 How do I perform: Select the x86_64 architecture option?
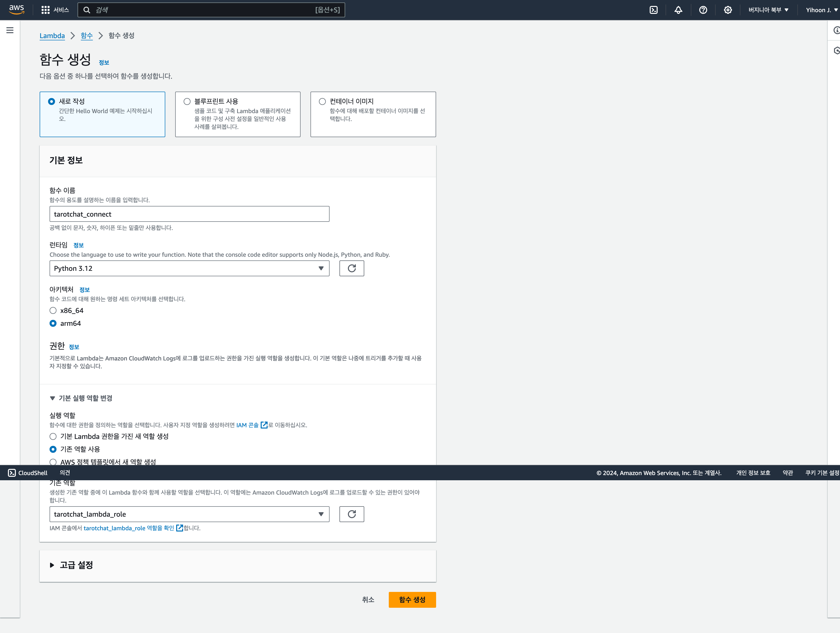tap(53, 310)
